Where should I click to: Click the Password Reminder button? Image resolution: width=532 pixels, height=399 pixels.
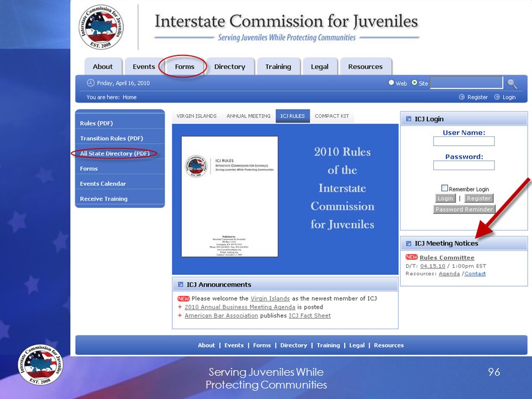click(x=464, y=209)
